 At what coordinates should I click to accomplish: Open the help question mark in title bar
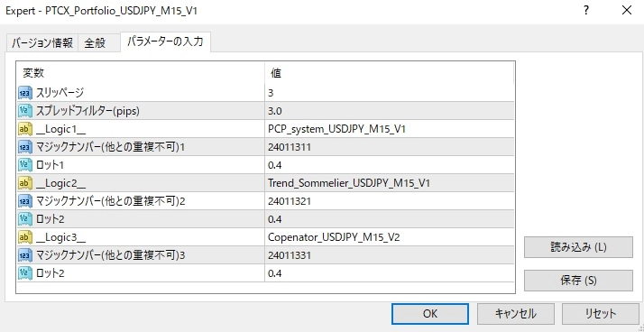pyautogui.click(x=586, y=11)
